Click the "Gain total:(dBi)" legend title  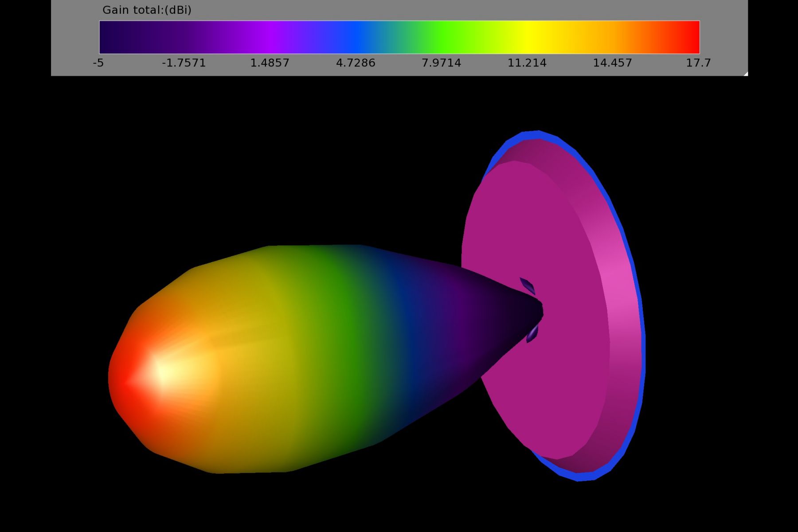147,10
